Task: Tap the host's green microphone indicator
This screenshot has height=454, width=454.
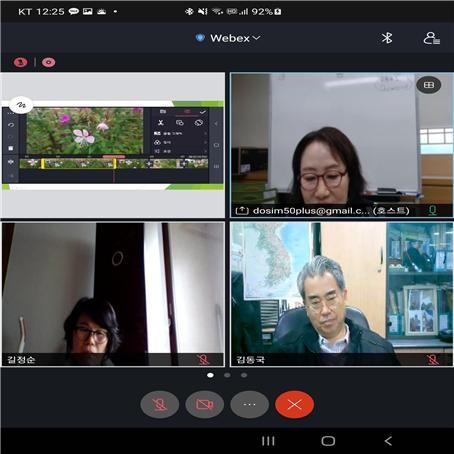Action: (433, 210)
